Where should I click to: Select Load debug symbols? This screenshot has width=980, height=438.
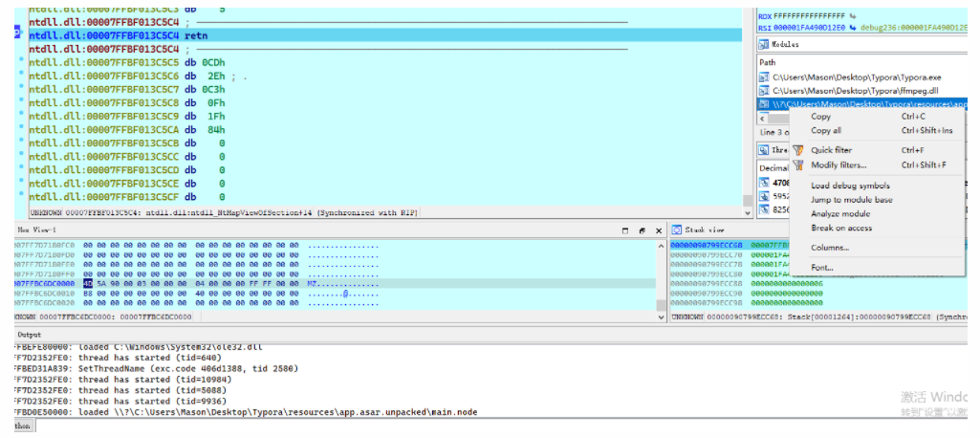coord(850,186)
